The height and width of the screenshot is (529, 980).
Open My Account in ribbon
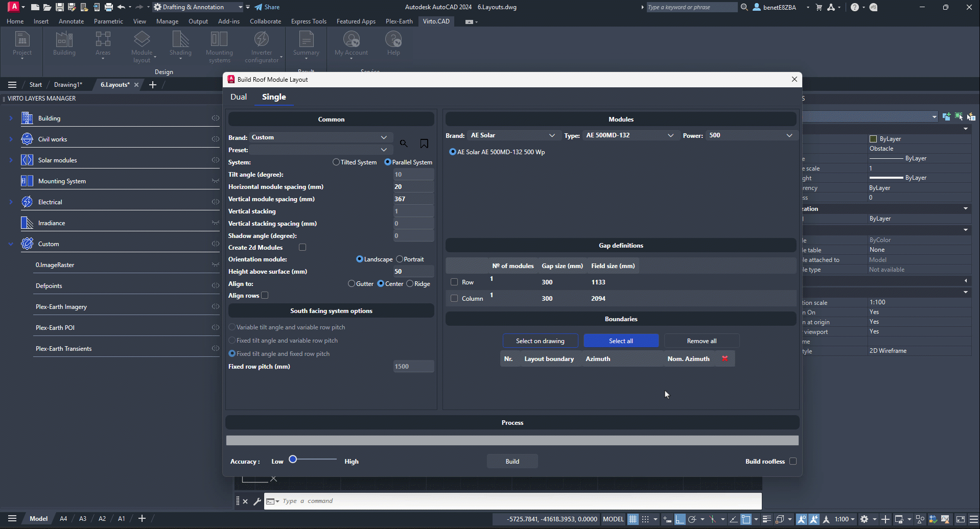pyautogui.click(x=351, y=44)
